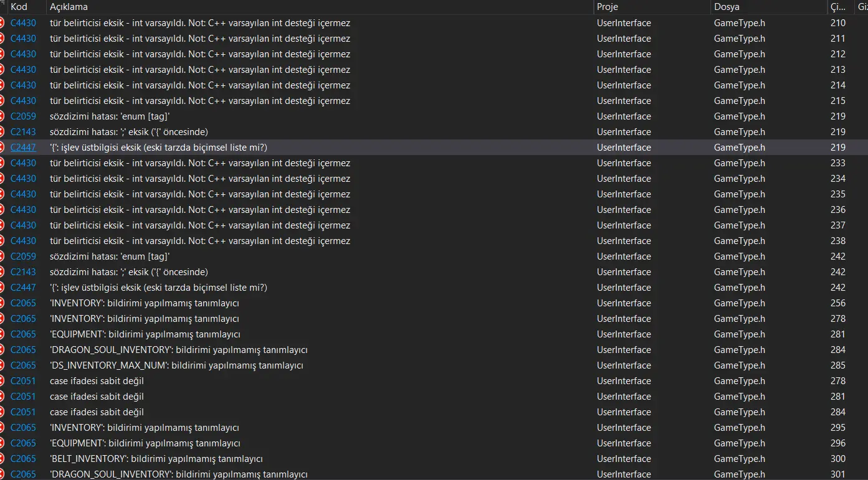Select the error icon of the 'BELT_INVENTORY' row
Image resolution: width=868 pixels, height=480 pixels.
(x=2, y=459)
